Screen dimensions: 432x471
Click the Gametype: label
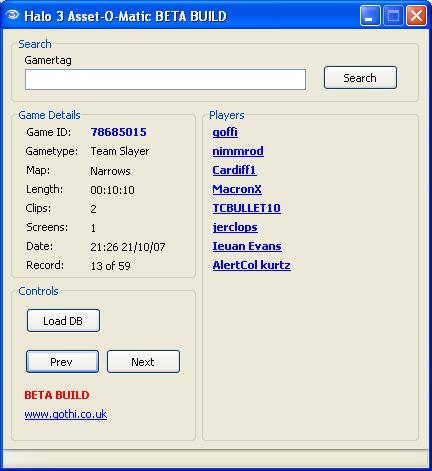click(52, 151)
